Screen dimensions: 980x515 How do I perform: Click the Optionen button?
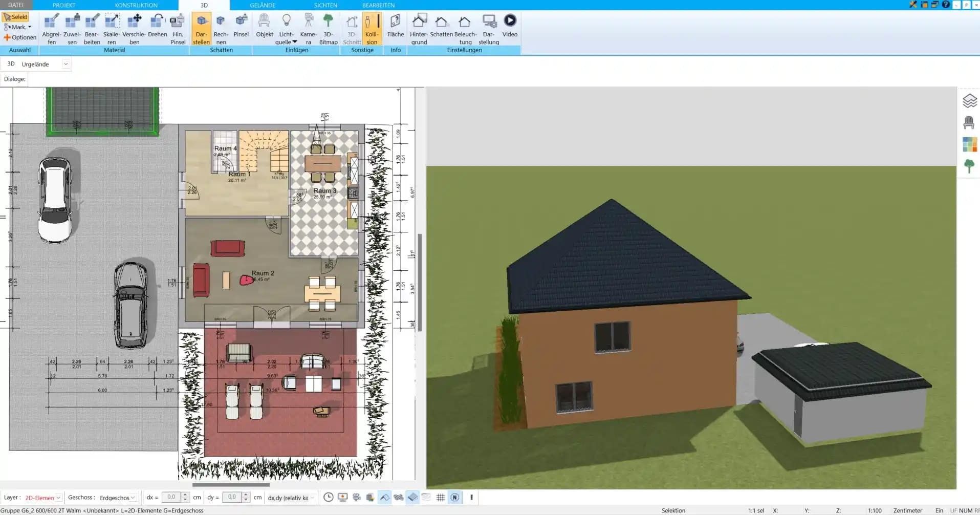click(x=20, y=37)
